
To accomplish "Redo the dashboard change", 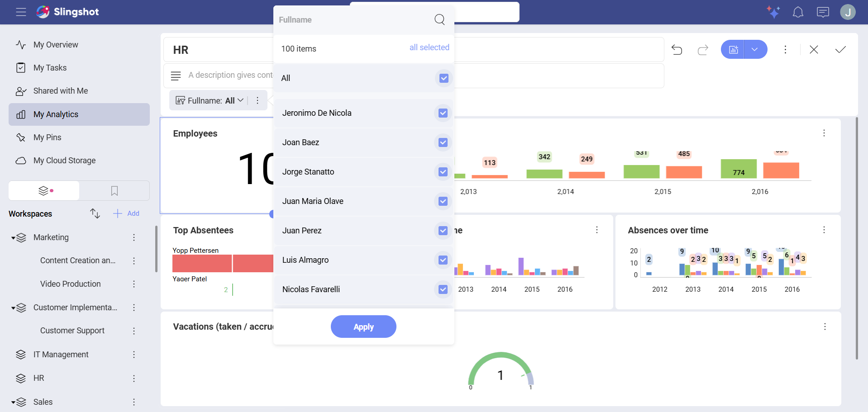I will click(703, 50).
